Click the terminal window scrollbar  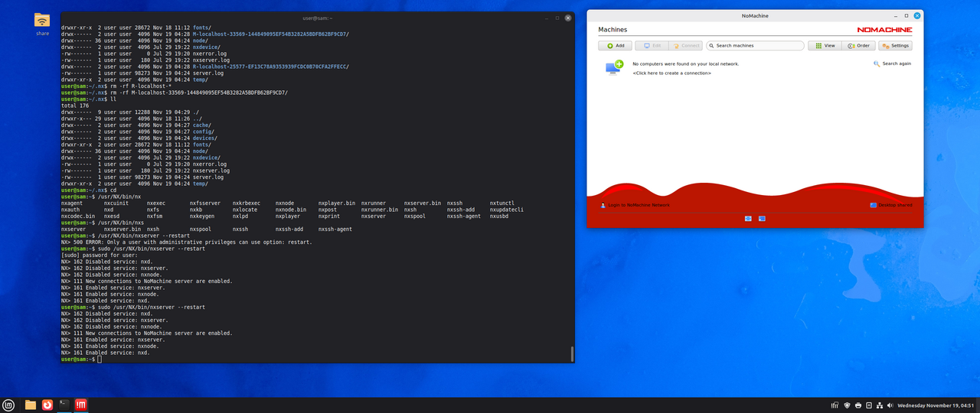(x=571, y=353)
